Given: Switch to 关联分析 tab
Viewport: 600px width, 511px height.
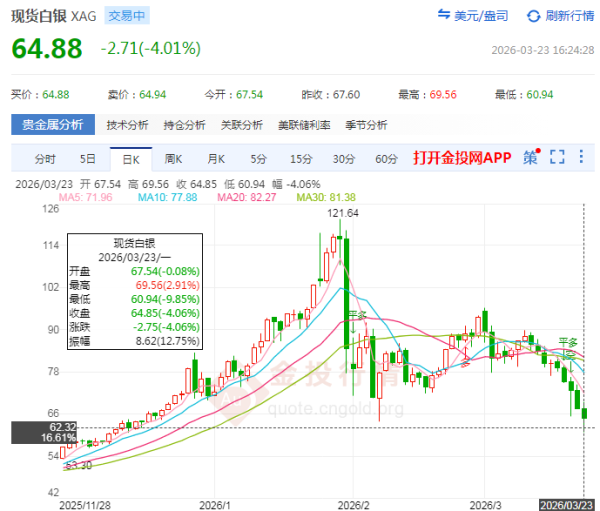Looking at the screenshot, I should click(242, 125).
